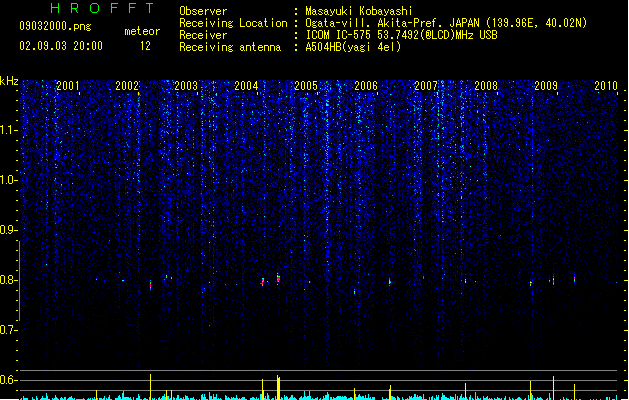This screenshot has height=400, width=629.
Task: Click the 2004 time axis label
Action: tap(246, 85)
